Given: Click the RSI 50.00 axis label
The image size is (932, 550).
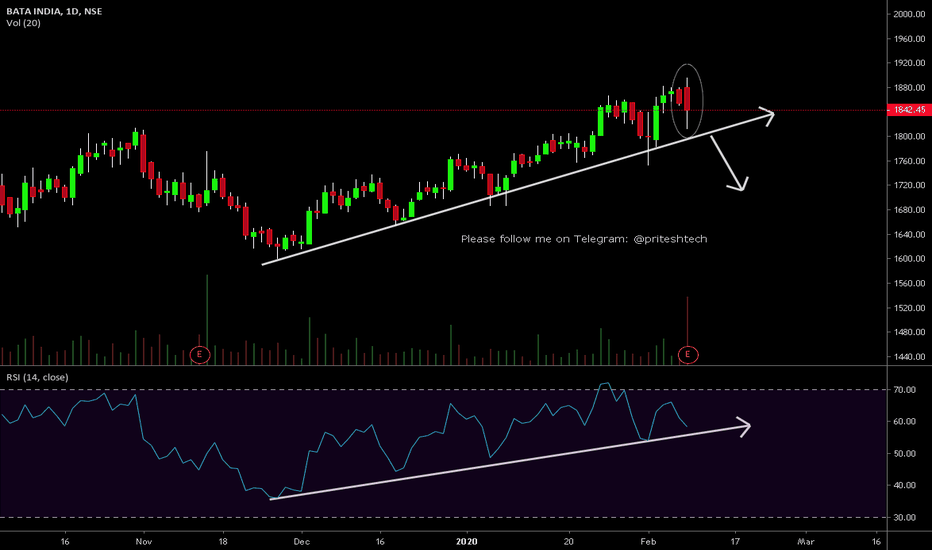Looking at the screenshot, I should pyautogui.click(x=905, y=454).
